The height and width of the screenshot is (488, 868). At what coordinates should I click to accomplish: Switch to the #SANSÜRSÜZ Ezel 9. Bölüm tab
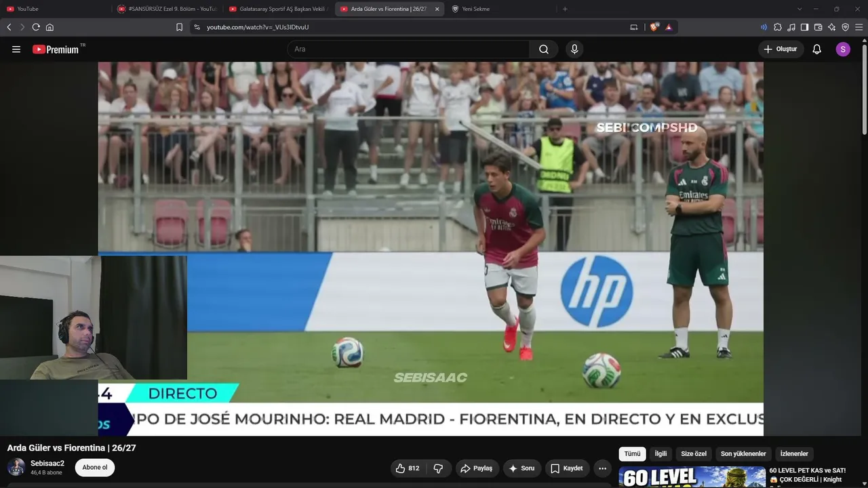tap(167, 9)
